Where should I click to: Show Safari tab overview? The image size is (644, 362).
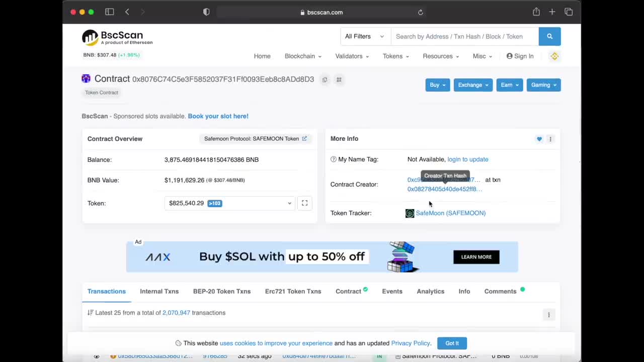[569, 12]
